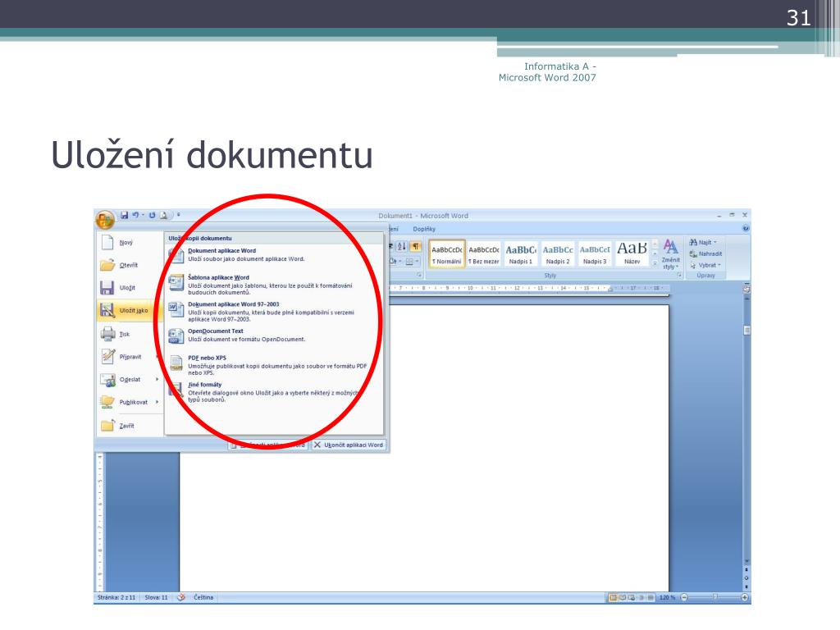Click the 120 % zoom level
The width and height of the screenshot is (840, 630).
click(667, 597)
